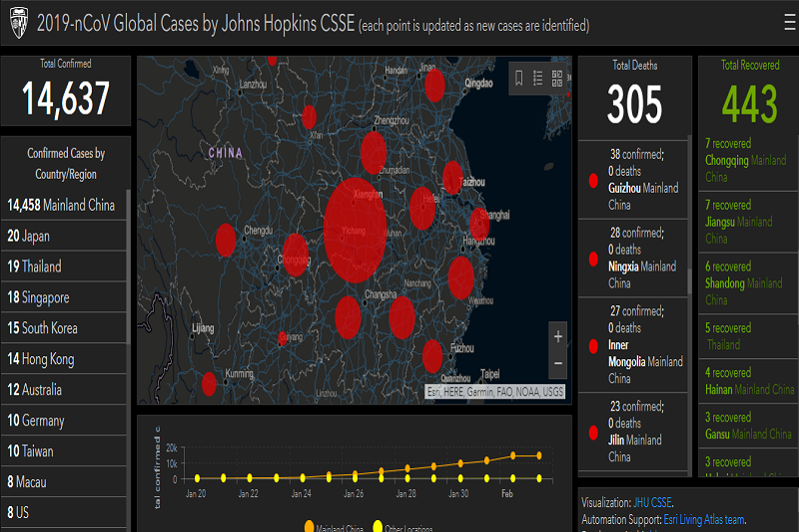Click the red dot beside Inner Mongolia entry
The image size is (799, 532).
point(593,346)
